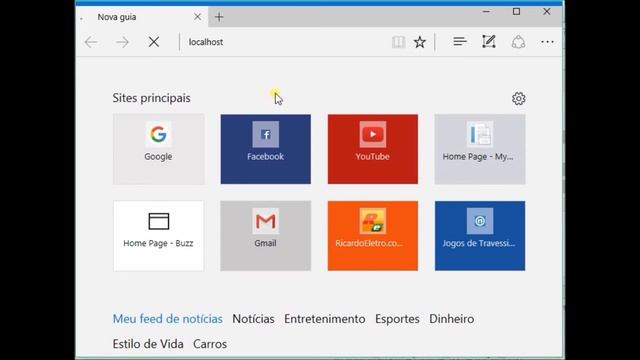Stop loading the page
Image resolution: width=640 pixels, height=360 pixels.
point(154,42)
